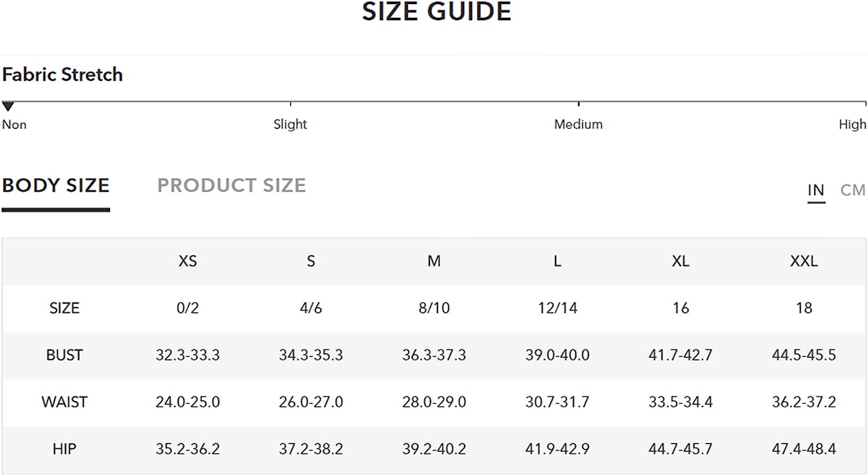The image size is (868, 476).
Task: Click the Non stretch label
Action: (x=14, y=124)
